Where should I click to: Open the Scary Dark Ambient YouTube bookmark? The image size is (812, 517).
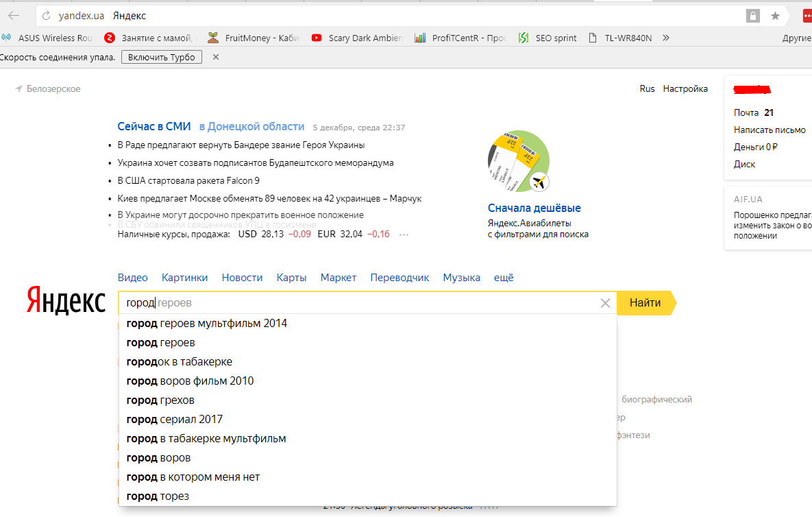click(x=357, y=38)
